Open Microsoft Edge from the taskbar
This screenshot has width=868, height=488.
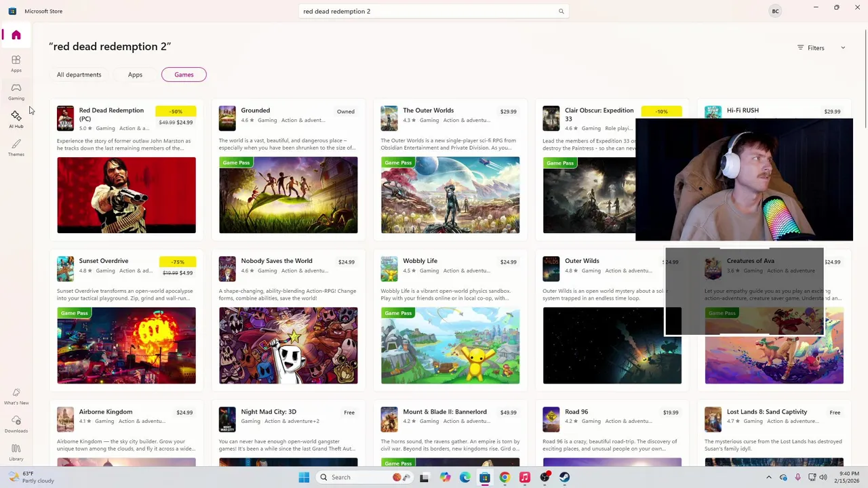[x=465, y=477]
